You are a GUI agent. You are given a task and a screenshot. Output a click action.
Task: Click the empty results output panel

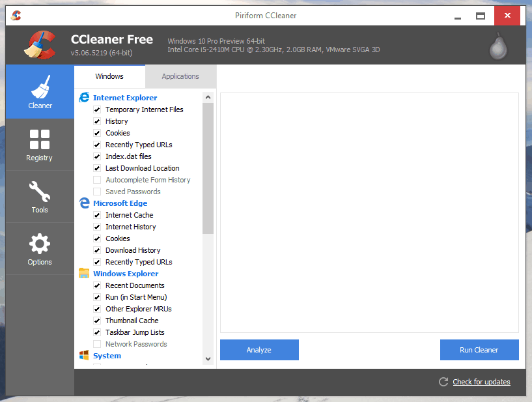pos(369,212)
